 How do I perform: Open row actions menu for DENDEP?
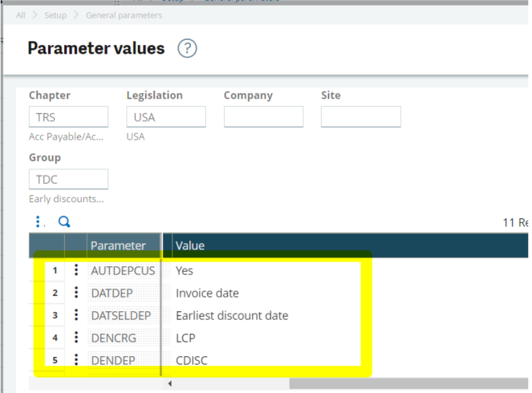(x=76, y=361)
